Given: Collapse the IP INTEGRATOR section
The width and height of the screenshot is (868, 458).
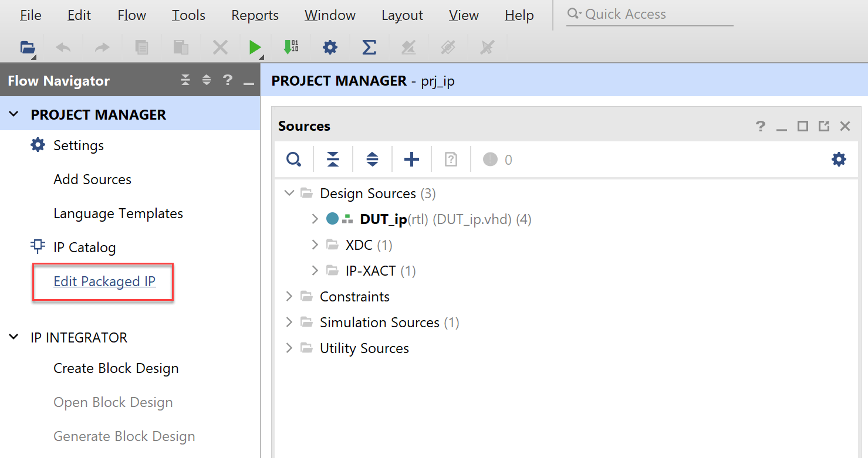Looking at the screenshot, I should 14,338.
